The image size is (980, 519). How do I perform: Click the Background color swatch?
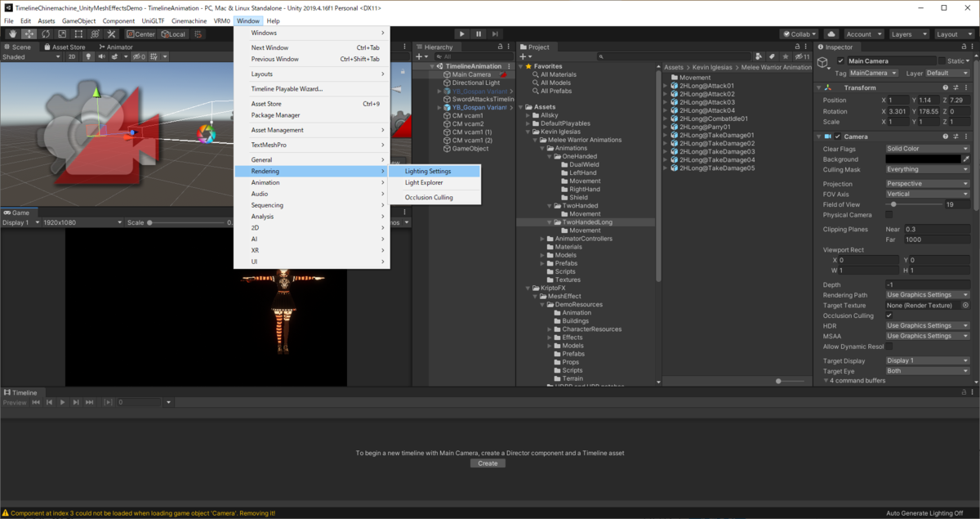pos(923,159)
